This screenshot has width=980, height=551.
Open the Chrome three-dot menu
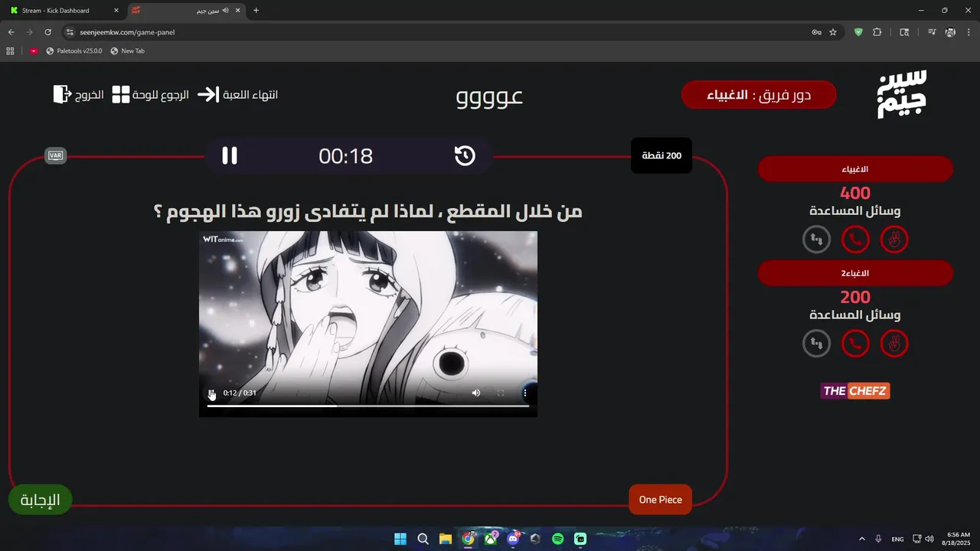(969, 32)
